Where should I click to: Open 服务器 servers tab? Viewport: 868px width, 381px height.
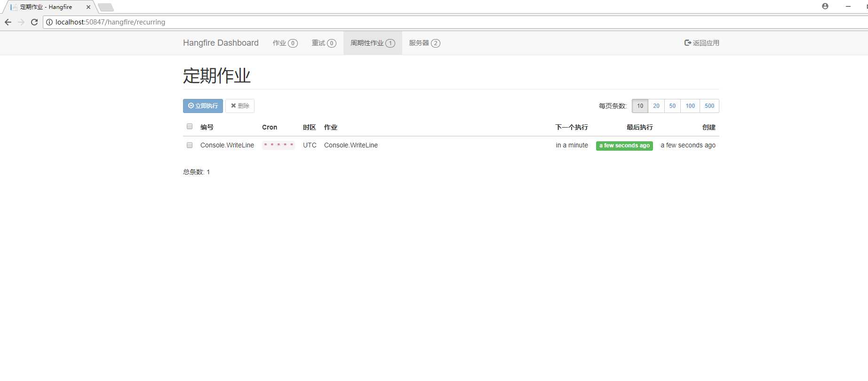pyautogui.click(x=424, y=43)
